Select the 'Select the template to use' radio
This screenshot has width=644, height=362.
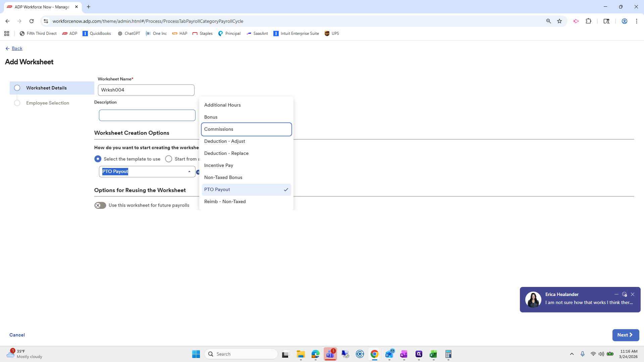[98, 159]
